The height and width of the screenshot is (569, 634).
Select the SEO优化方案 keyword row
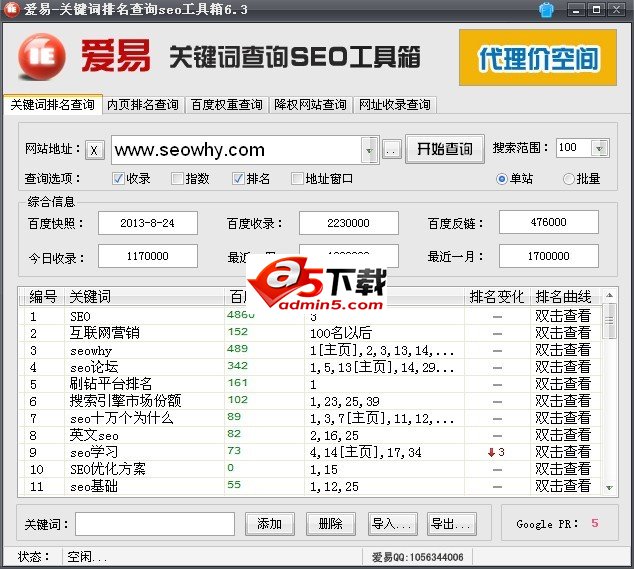point(310,469)
